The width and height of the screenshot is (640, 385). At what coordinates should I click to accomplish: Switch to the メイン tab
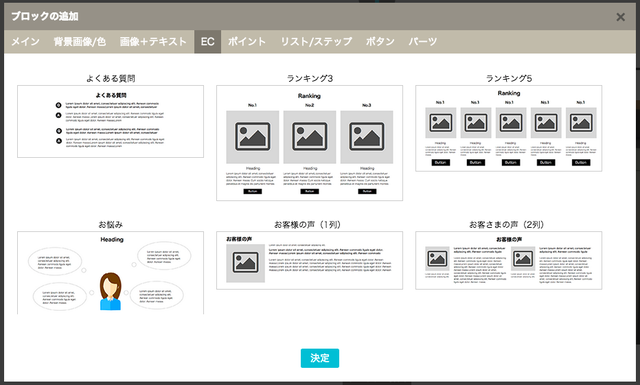point(25,41)
